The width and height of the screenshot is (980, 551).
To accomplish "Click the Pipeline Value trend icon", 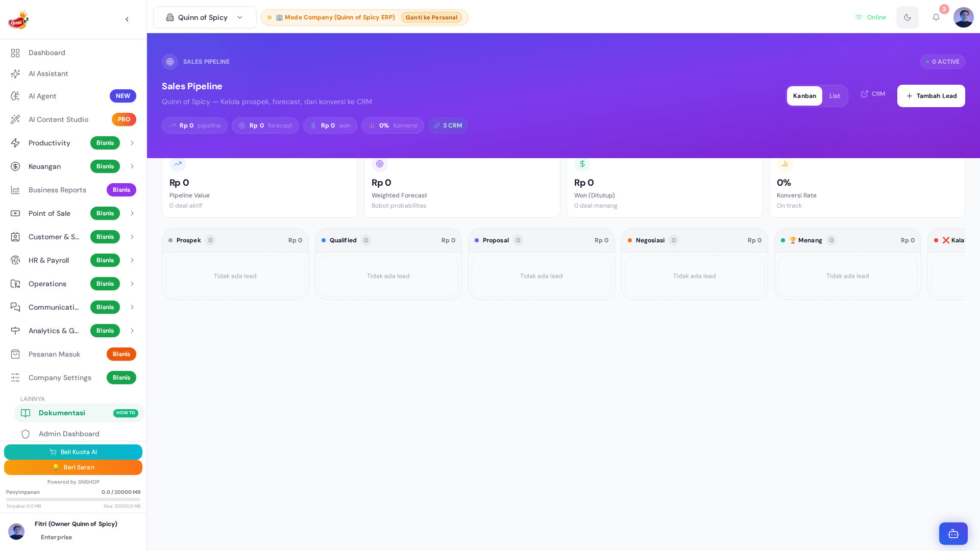I will point(178,164).
